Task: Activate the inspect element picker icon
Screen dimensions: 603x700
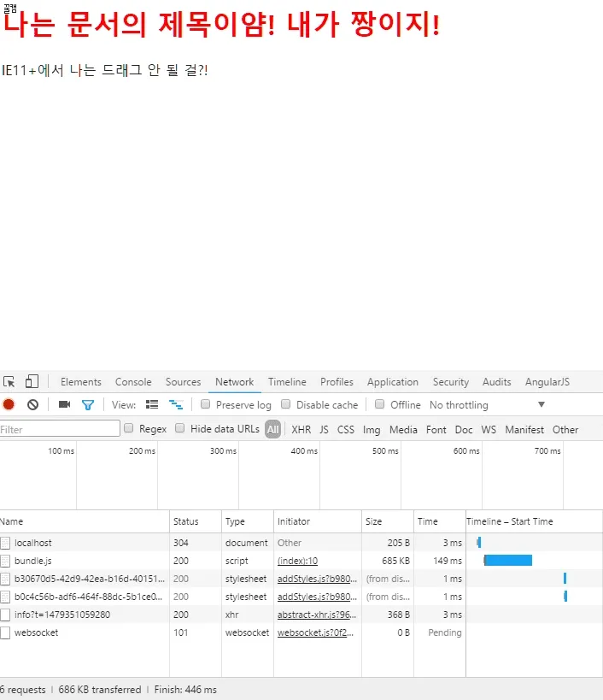Action: [9, 382]
